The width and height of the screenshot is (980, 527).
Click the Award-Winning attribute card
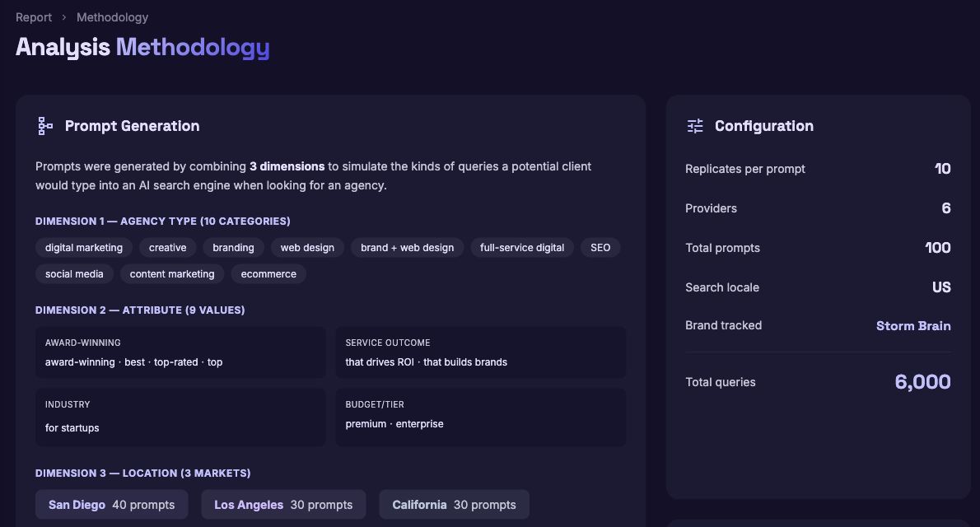click(180, 352)
